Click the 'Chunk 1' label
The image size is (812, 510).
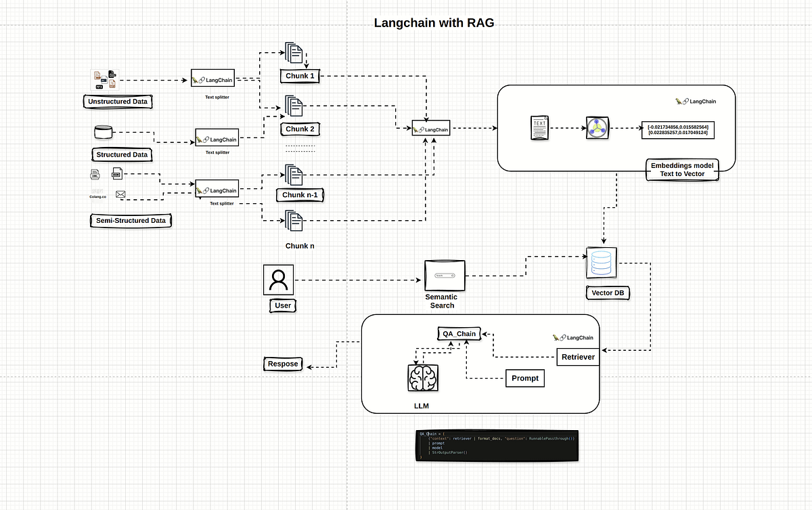300,76
